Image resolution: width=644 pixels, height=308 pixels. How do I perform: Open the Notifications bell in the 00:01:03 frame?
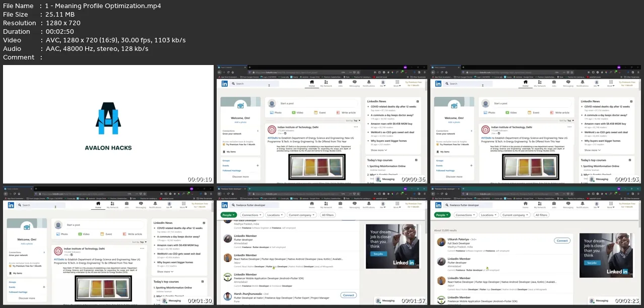click(582, 83)
